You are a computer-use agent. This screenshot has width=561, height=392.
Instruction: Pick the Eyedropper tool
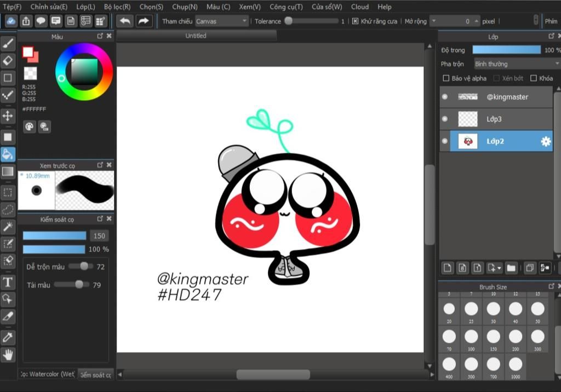(8, 337)
